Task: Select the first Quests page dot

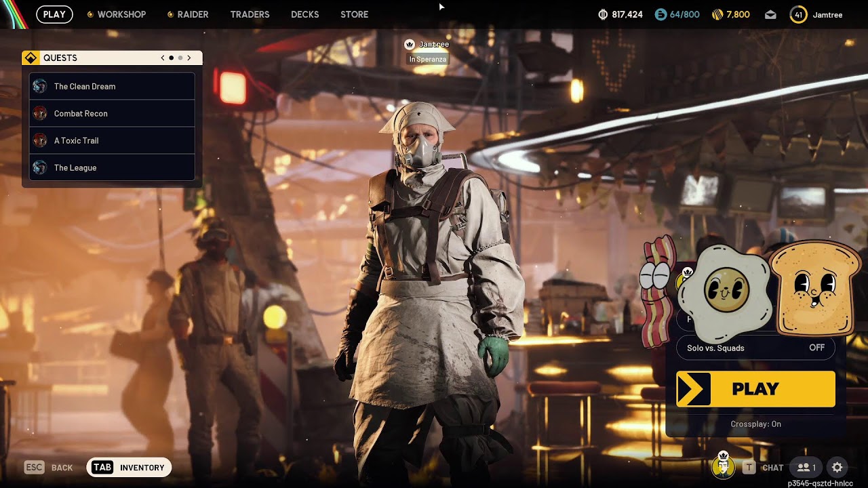Action: point(171,58)
